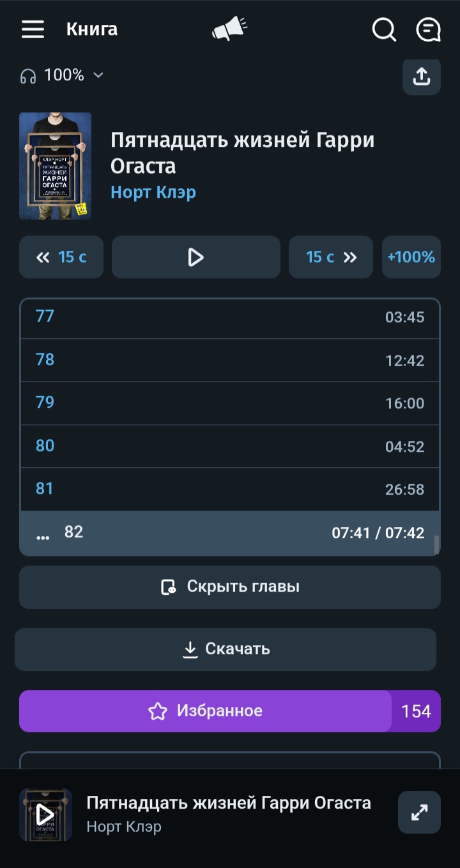Open author link Норт Клэр
460x868 pixels.
(x=153, y=192)
